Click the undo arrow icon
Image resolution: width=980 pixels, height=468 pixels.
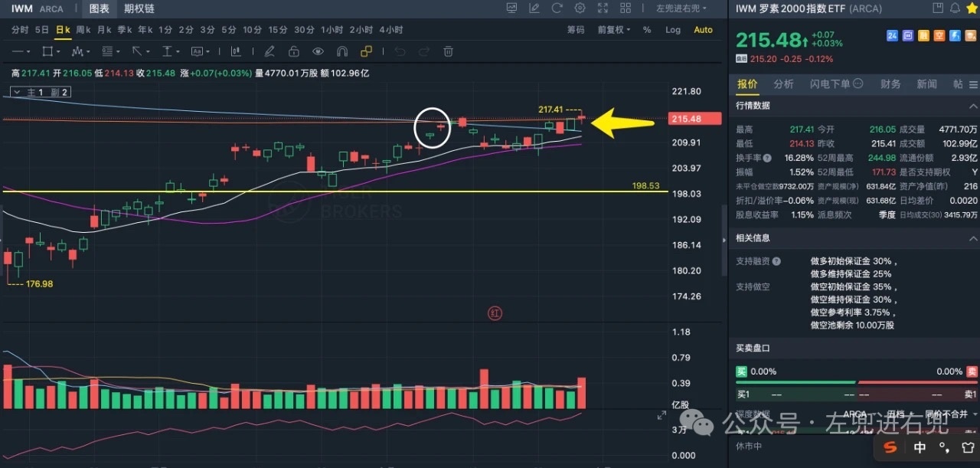[x=399, y=51]
